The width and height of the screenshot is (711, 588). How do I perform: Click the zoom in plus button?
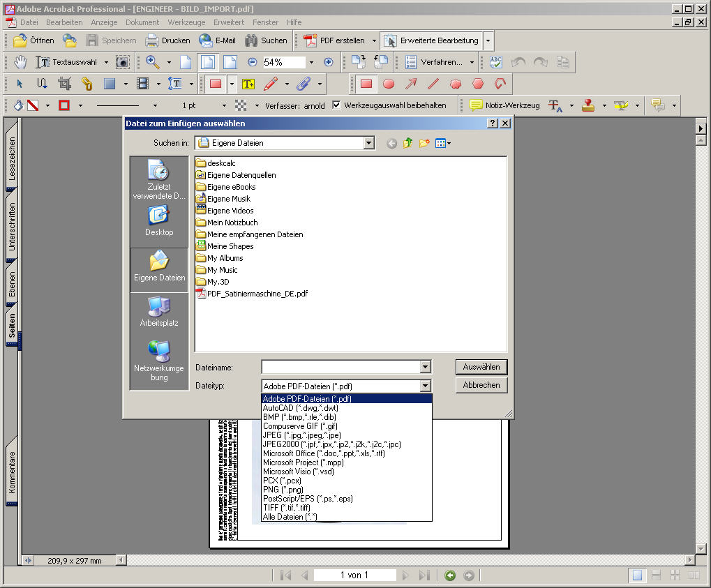(329, 62)
